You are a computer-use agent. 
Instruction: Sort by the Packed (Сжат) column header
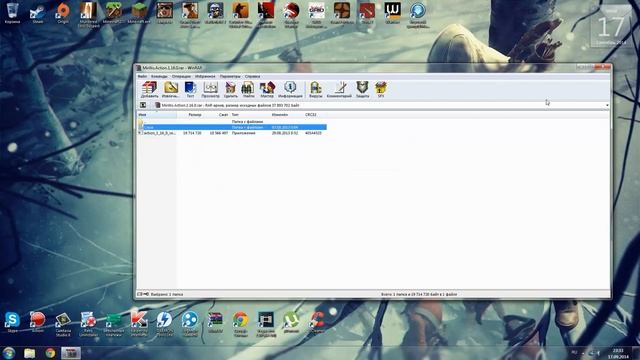(x=217, y=115)
